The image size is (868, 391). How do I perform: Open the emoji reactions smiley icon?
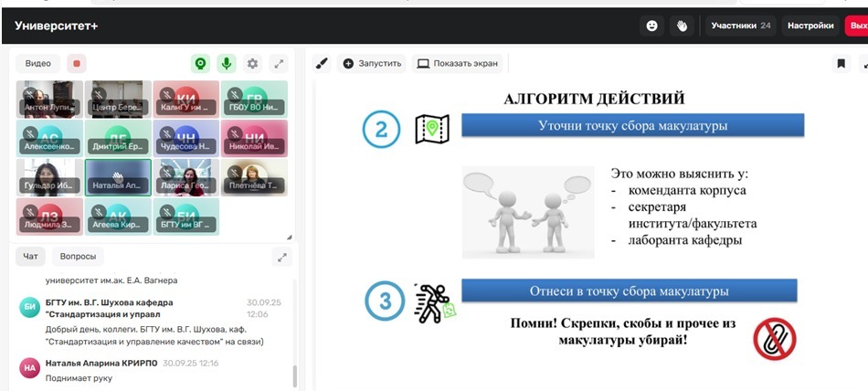(x=651, y=26)
